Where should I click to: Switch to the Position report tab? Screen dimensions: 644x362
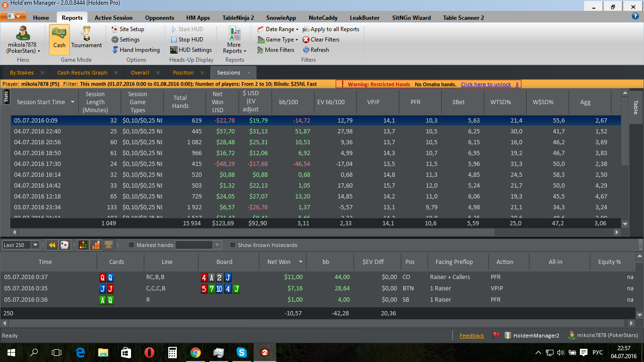(183, 73)
